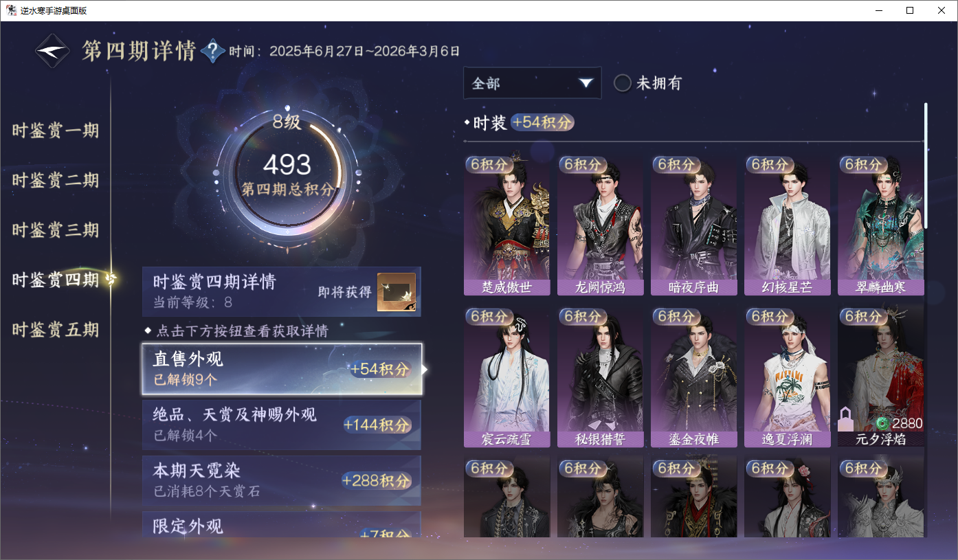
Task: Click the dropdown triangle arrow of 全部
Action: coord(586,83)
